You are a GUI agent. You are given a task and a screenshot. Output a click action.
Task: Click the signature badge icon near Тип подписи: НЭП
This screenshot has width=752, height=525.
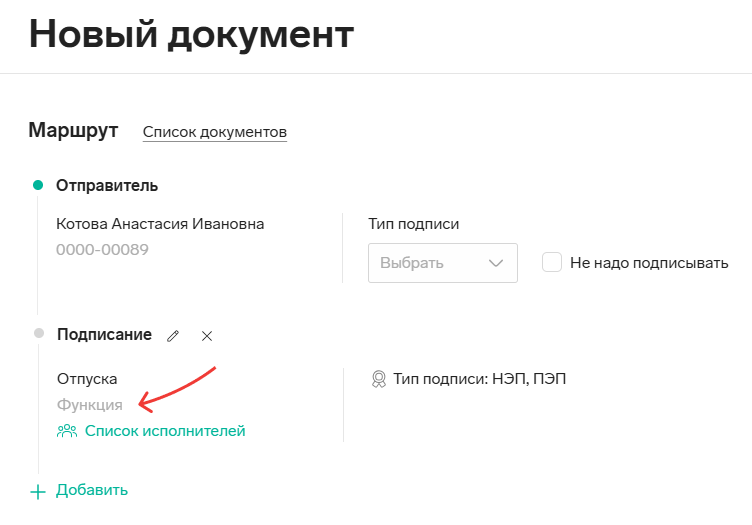379,379
